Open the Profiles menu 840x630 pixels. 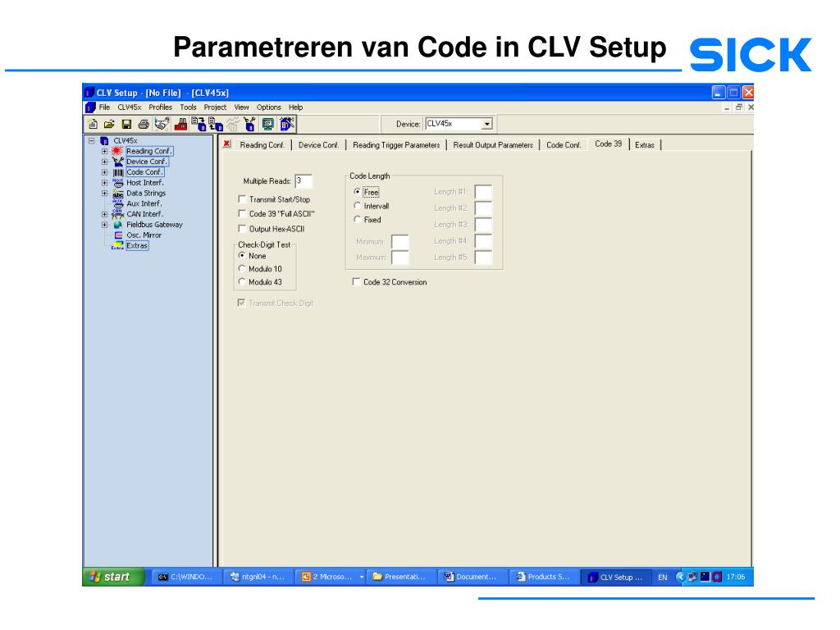point(160,107)
